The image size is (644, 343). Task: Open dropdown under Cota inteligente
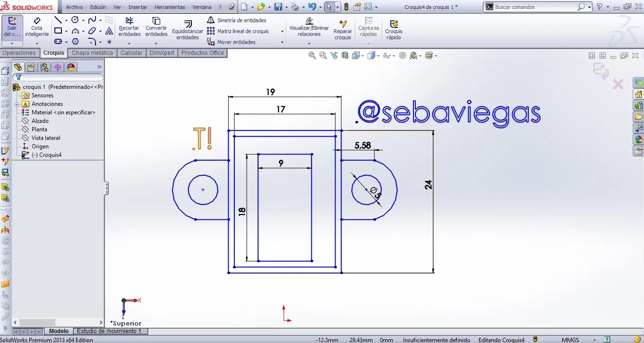pyautogui.click(x=37, y=43)
